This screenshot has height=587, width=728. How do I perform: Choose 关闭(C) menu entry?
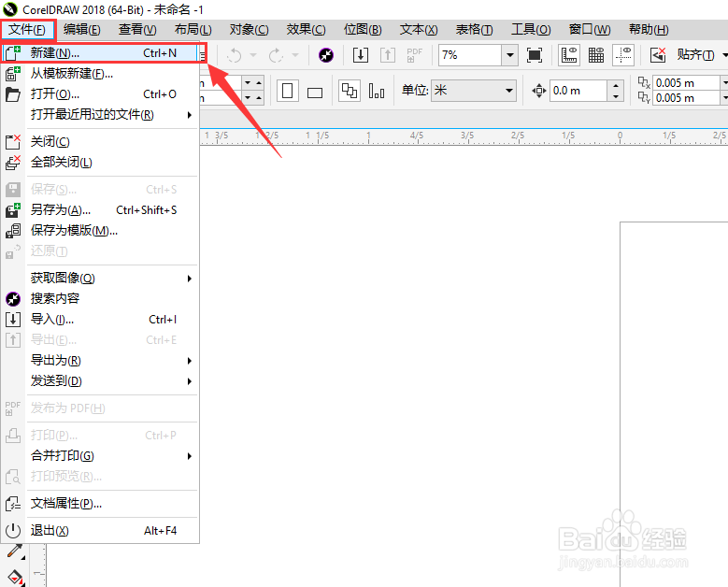[101, 142]
